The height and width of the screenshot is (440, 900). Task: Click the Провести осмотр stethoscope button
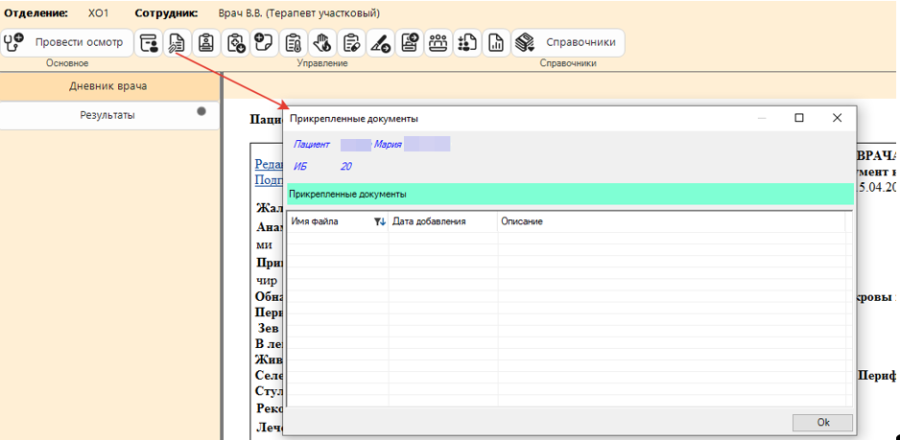click(67, 42)
